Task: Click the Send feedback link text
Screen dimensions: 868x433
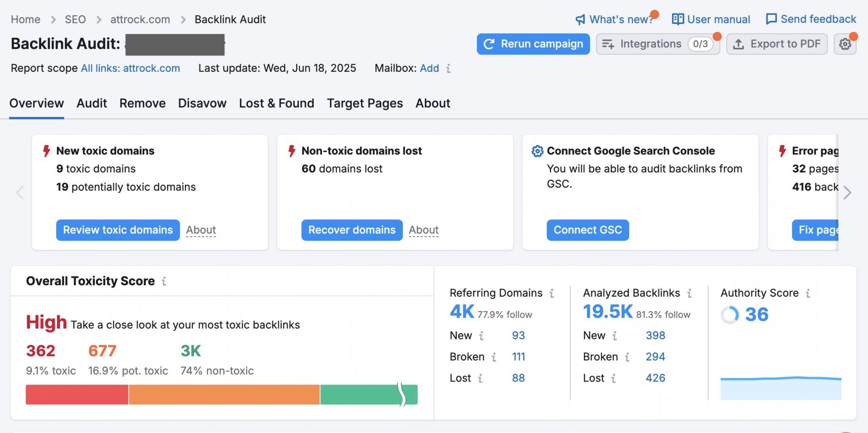Action: [x=819, y=19]
